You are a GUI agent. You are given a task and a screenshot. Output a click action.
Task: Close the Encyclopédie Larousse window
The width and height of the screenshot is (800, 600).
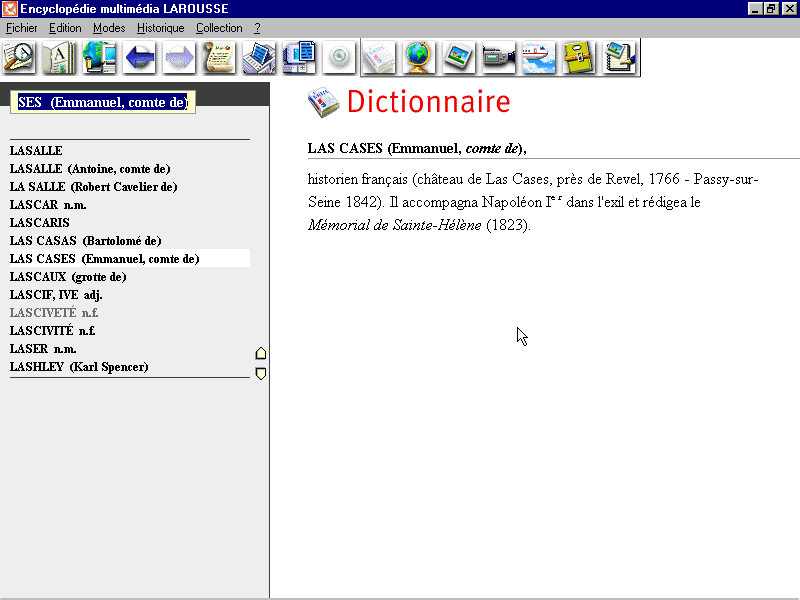click(789, 9)
